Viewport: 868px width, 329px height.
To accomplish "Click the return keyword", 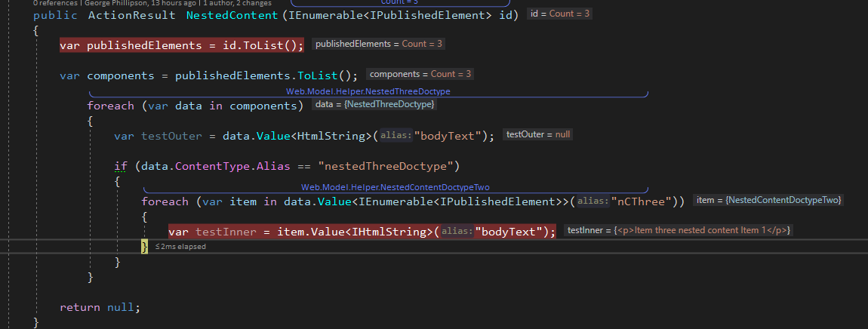I will click(80, 307).
